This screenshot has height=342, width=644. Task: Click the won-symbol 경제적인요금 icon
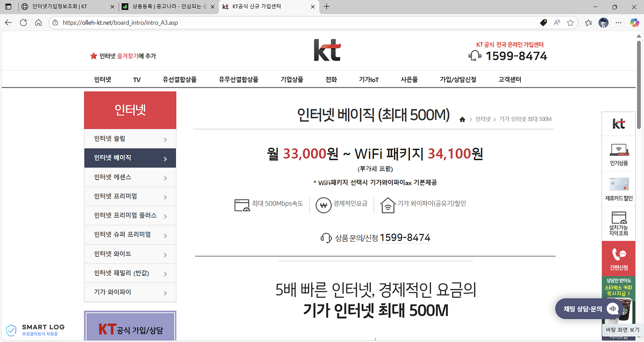click(323, 205)
